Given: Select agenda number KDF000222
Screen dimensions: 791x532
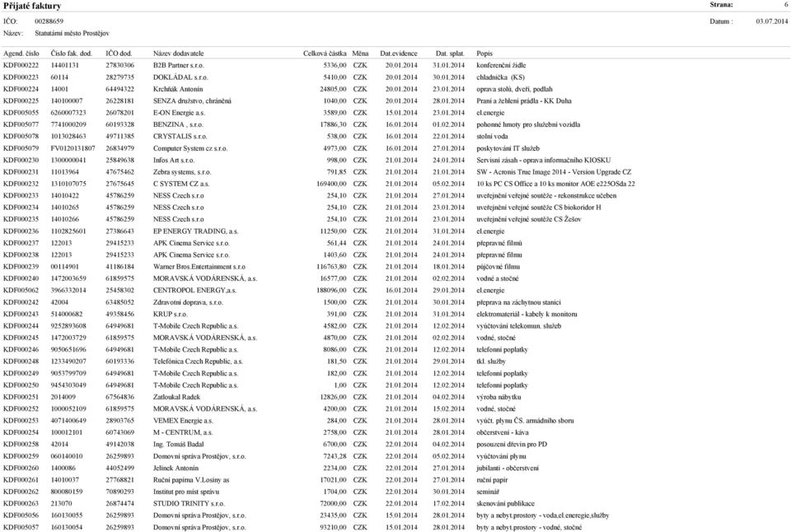Looking at the screenshot, I should click(x=21, y=66).
